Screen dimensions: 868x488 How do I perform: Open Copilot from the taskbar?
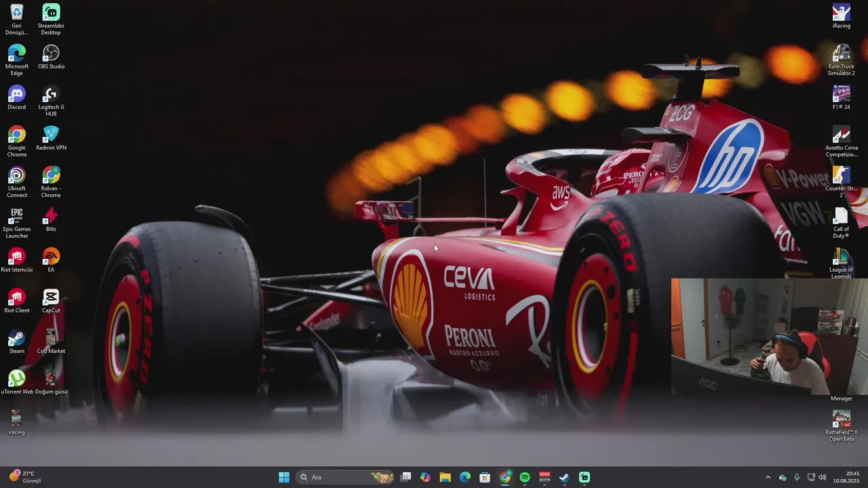[425, 477]
